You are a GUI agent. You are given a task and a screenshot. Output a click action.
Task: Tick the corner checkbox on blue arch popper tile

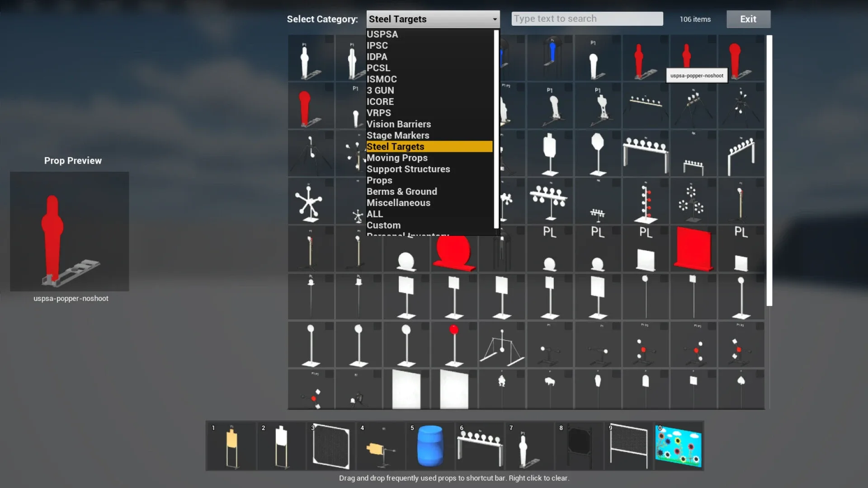tap(568, 40)
